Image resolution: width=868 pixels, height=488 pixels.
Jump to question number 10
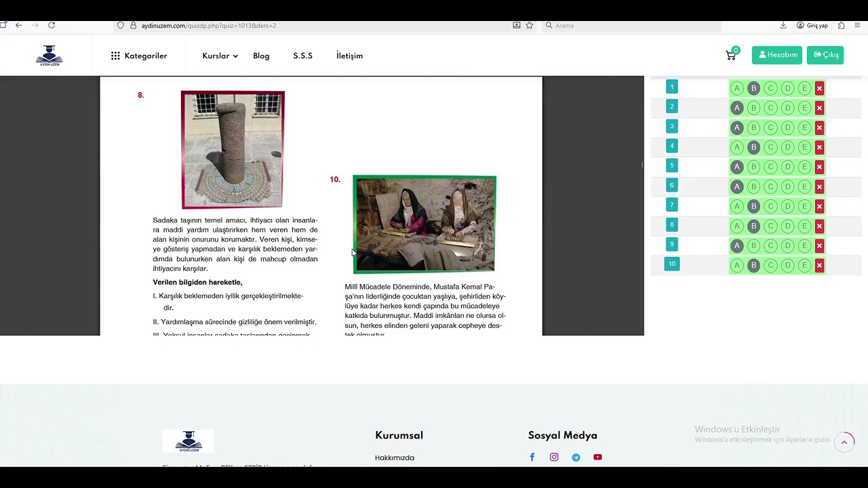tap(672, 264)
